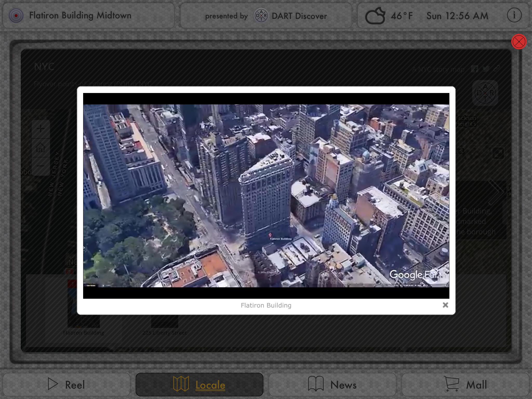
Task: Click the DART Discover logo badge
Action: point(261,16)
